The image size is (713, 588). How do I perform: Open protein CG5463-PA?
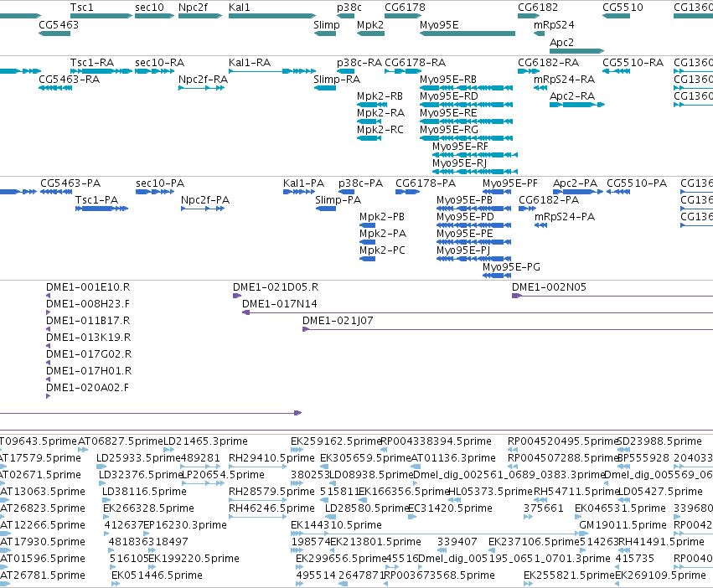point(70,183)
